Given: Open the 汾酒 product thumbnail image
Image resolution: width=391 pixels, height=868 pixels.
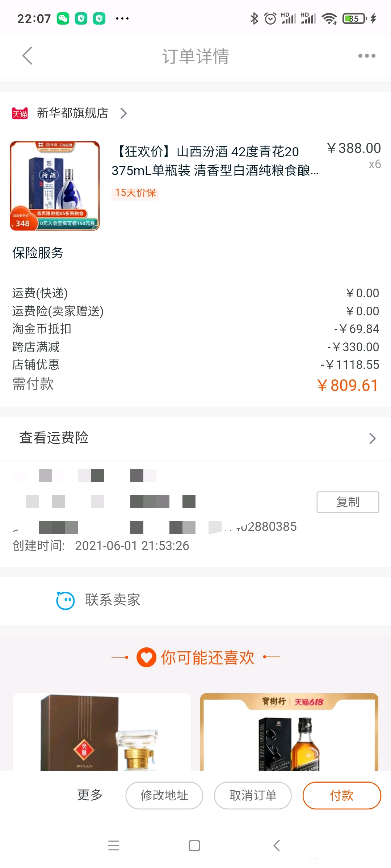Looking at the screenshot, I should point(55,186).
